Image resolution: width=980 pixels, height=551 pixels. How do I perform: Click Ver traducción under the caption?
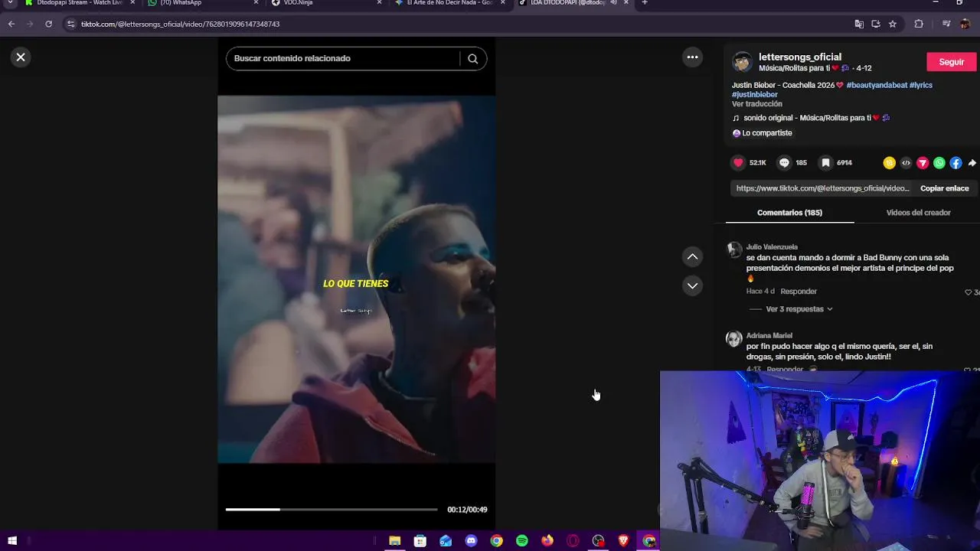(x=756, y=104)
